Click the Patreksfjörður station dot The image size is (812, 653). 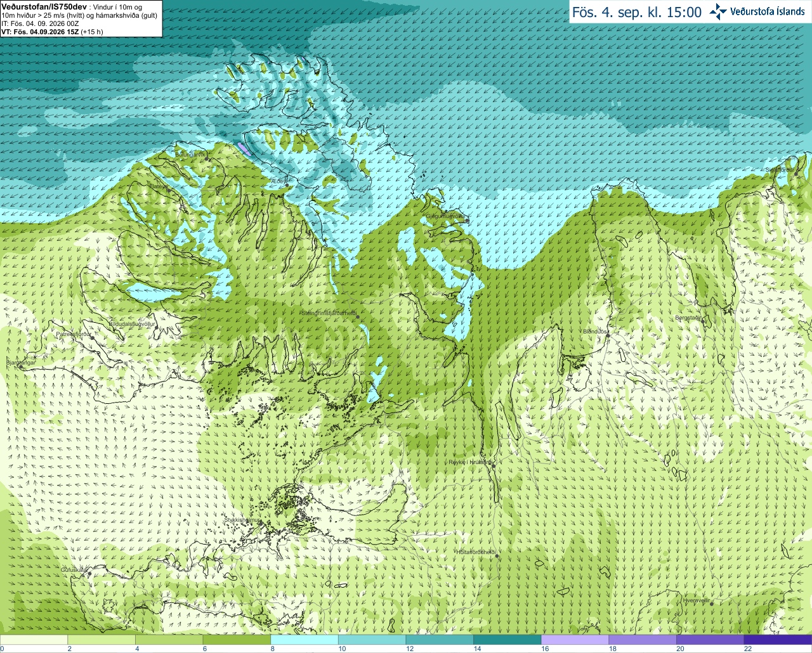[93, 337]
